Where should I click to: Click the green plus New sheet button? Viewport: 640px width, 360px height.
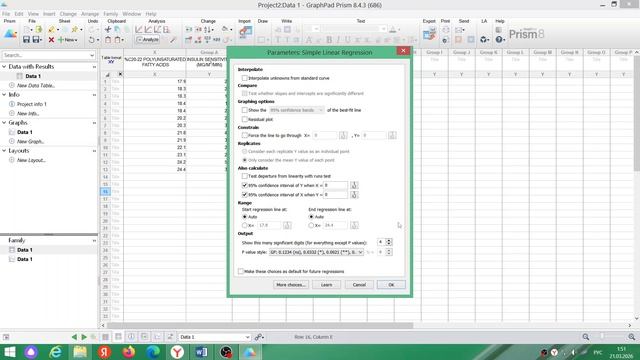(x=67, y=40)
